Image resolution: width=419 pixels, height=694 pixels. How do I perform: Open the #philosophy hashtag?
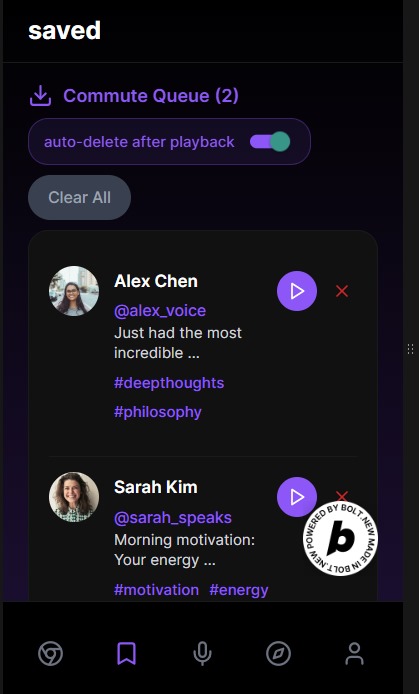pyautogui.click(x=158, y=412)
